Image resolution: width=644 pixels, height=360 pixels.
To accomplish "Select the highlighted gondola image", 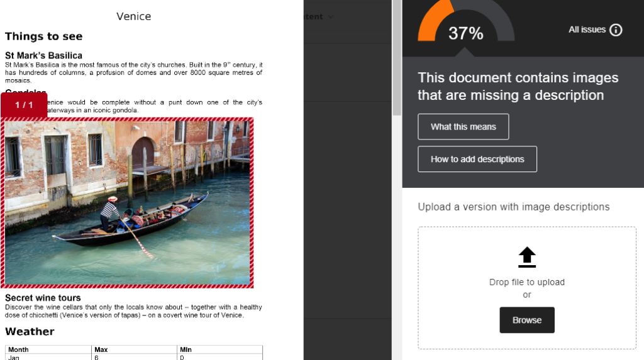I will coord(127,203).
